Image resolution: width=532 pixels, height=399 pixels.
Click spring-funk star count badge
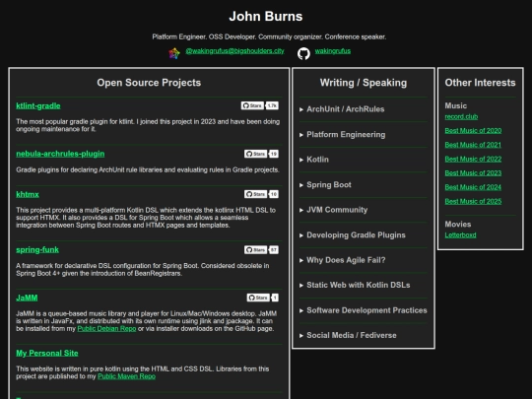[x=274, y=249]
